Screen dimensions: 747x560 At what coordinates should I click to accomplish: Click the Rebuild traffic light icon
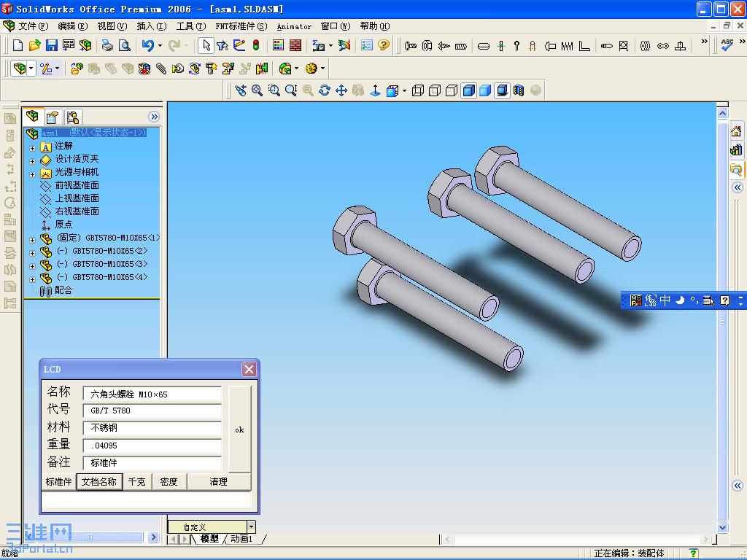click(x=256, y=45)
